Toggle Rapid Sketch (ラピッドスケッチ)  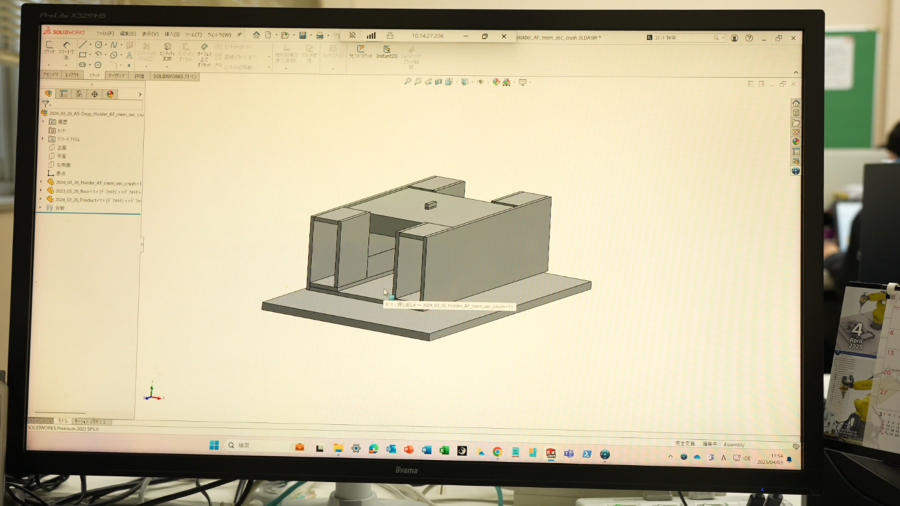point(360,51)
